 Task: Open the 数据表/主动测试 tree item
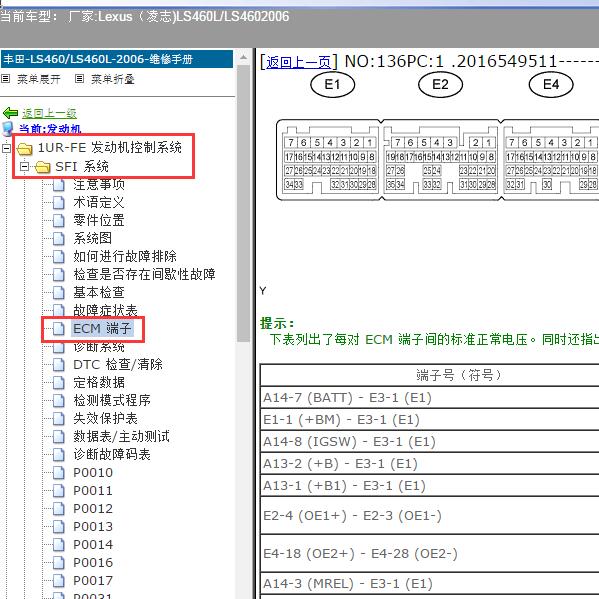(x=121, y=436)
